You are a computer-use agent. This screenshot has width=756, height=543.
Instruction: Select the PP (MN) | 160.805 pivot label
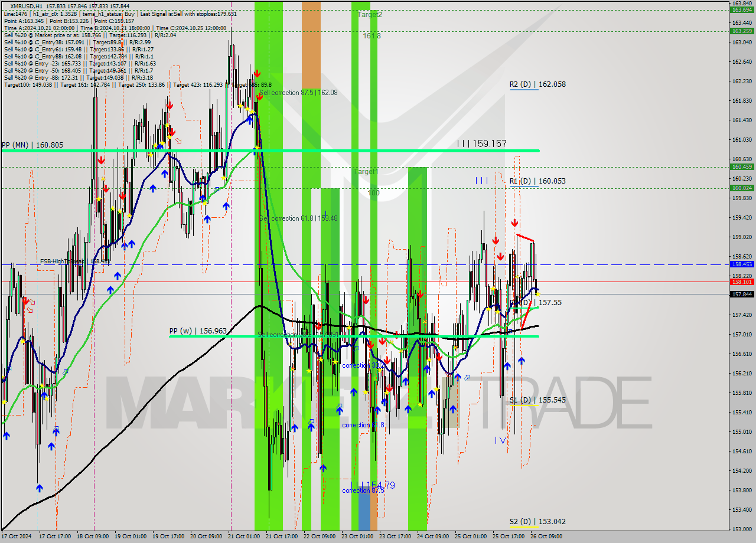pyautogui.click(x=32, y=145)
